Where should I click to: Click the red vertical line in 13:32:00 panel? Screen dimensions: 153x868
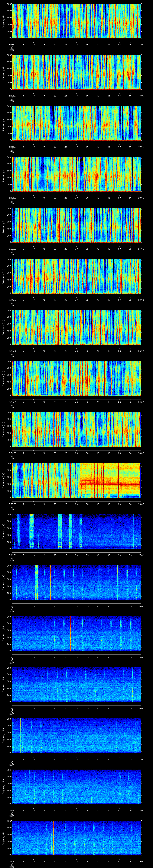pos(53,838)
